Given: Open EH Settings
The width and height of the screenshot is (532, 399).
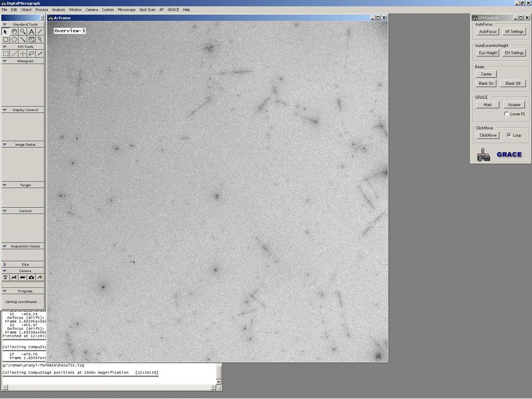Looking at the screenshot, I should pos(514,53).
